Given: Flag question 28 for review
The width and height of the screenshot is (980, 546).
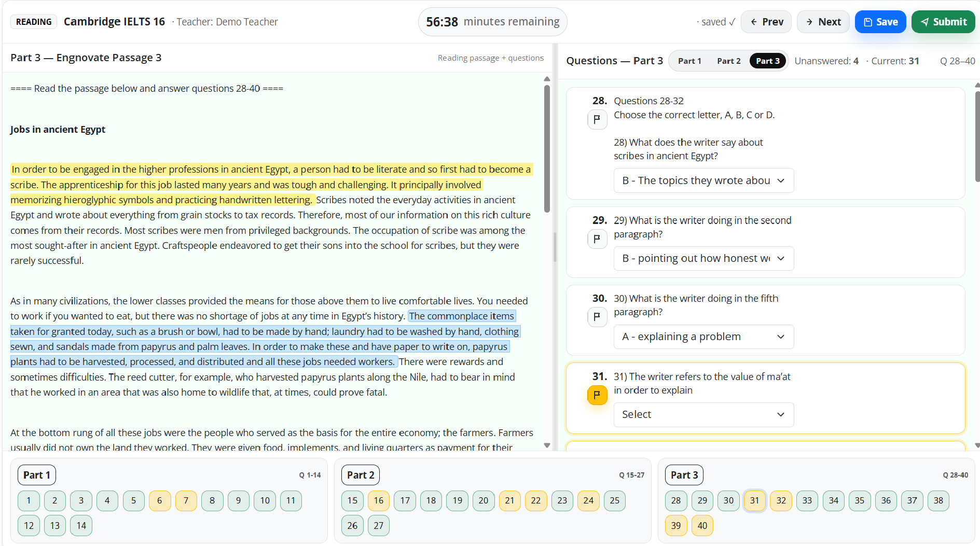Looking at the screenshot, I should [597, 119].
